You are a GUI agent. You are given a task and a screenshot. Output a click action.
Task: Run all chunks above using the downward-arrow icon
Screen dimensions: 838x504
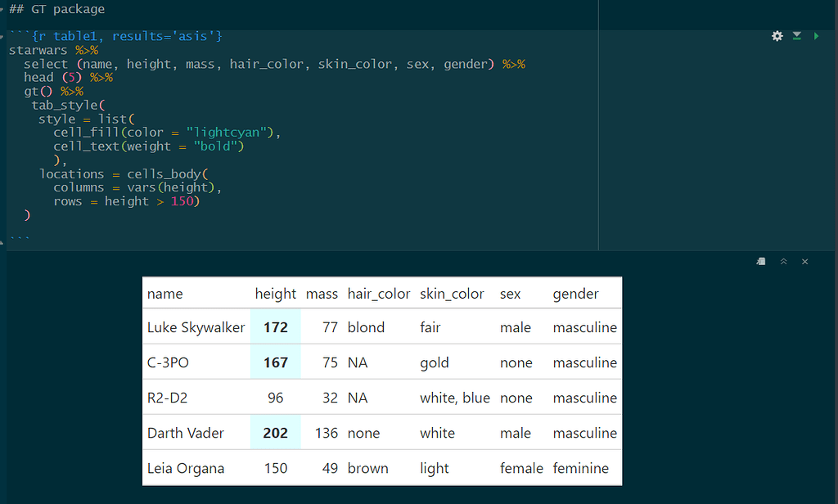tap(795, 36)
